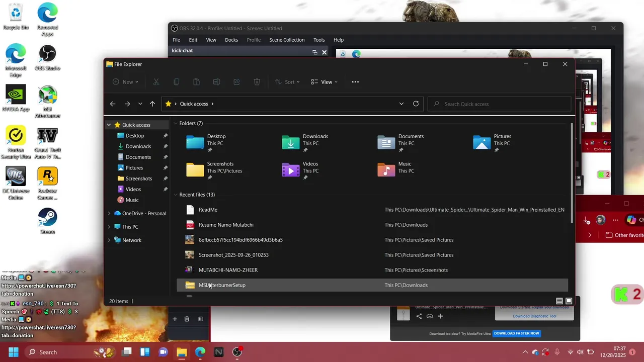
Task: Open the OBS Tools menu
Action: 319,40
